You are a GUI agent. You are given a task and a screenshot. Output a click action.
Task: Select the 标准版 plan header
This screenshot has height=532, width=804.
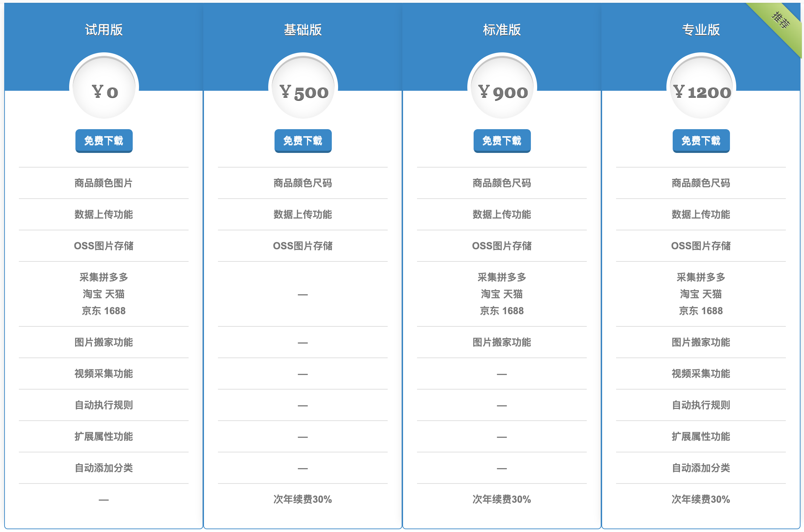pyautogui.click(x=502, y=30)
